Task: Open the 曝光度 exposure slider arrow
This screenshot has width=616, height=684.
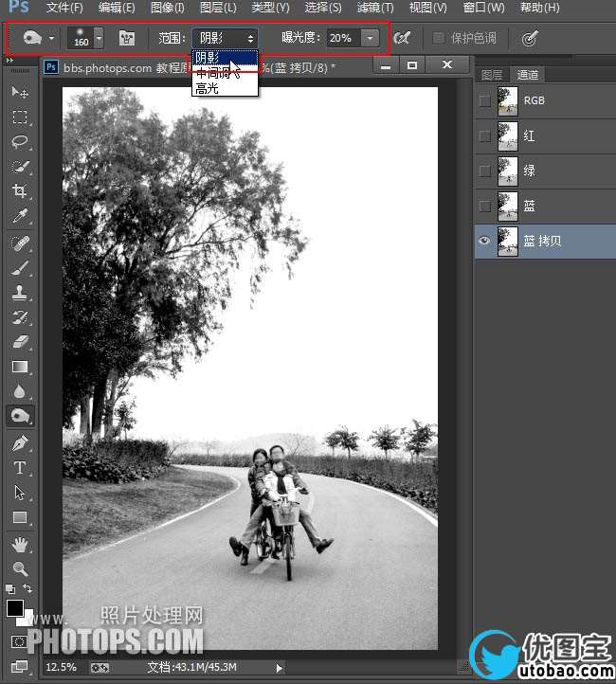Action: coord(370,38)
